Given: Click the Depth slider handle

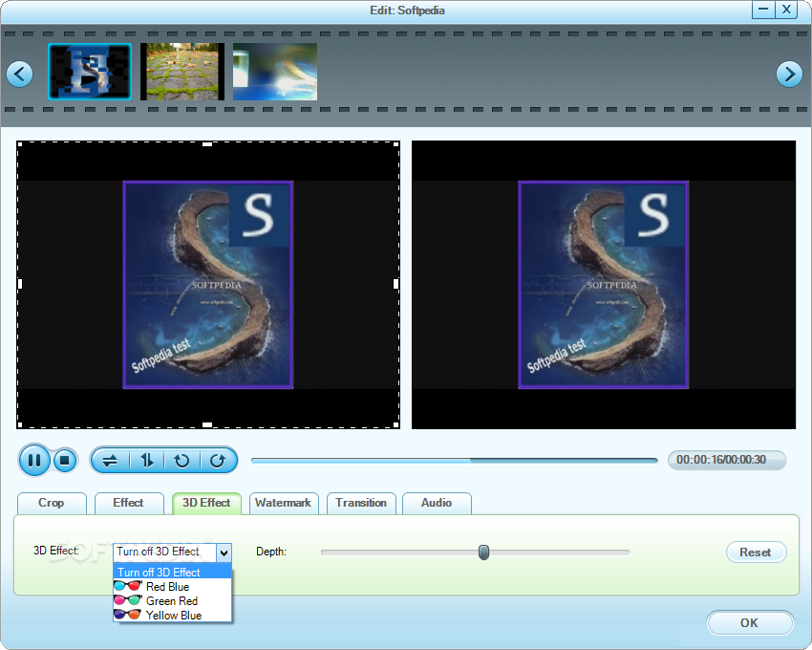Looking at the screenshot, I should (x=483, y=552).
